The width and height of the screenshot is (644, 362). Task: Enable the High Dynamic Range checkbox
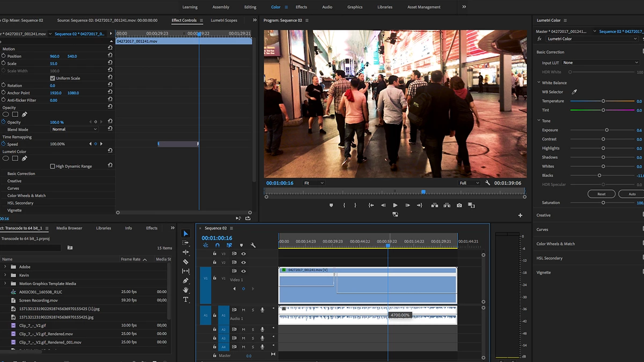[x=53, y=166]
